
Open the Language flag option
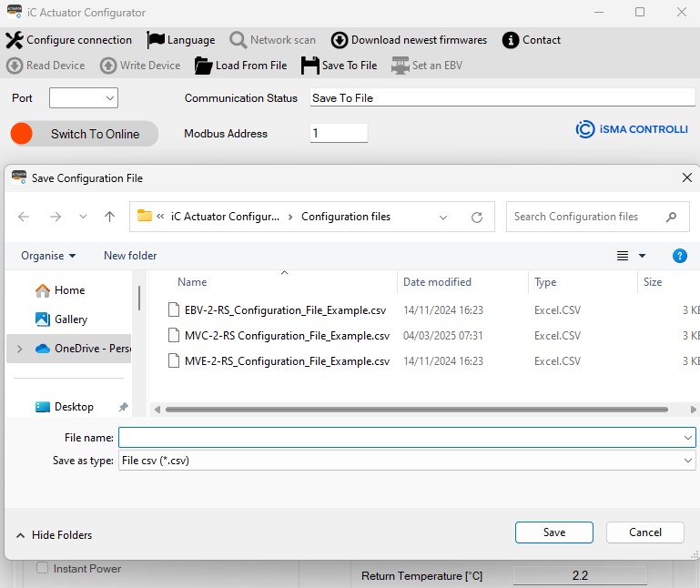point(156,40)
